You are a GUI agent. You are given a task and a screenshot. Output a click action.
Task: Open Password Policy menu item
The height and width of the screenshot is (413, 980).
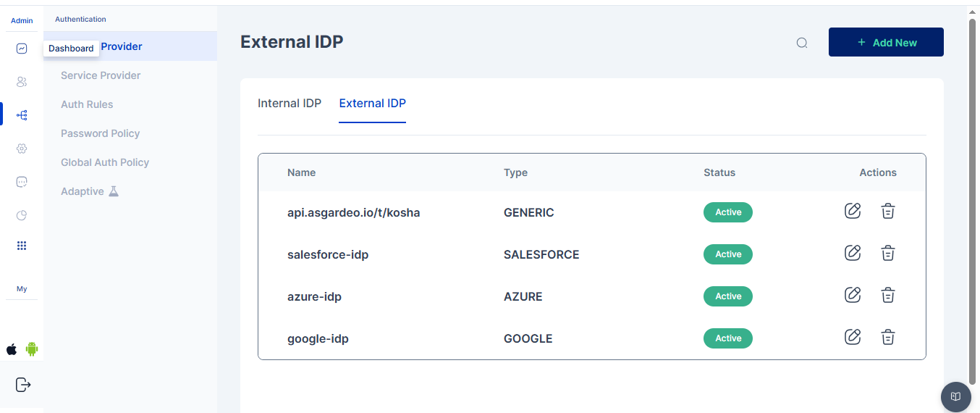pyautogui.click(x=100, y=133)
